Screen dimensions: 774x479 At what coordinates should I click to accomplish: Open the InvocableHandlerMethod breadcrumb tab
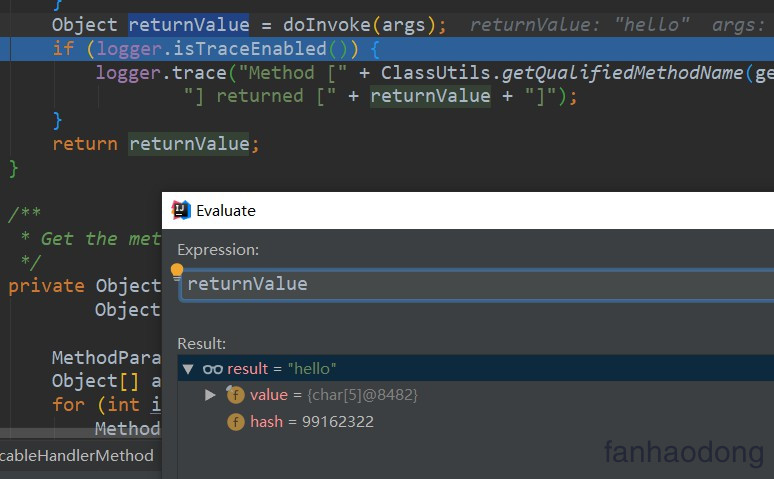[x=78, y=456]
